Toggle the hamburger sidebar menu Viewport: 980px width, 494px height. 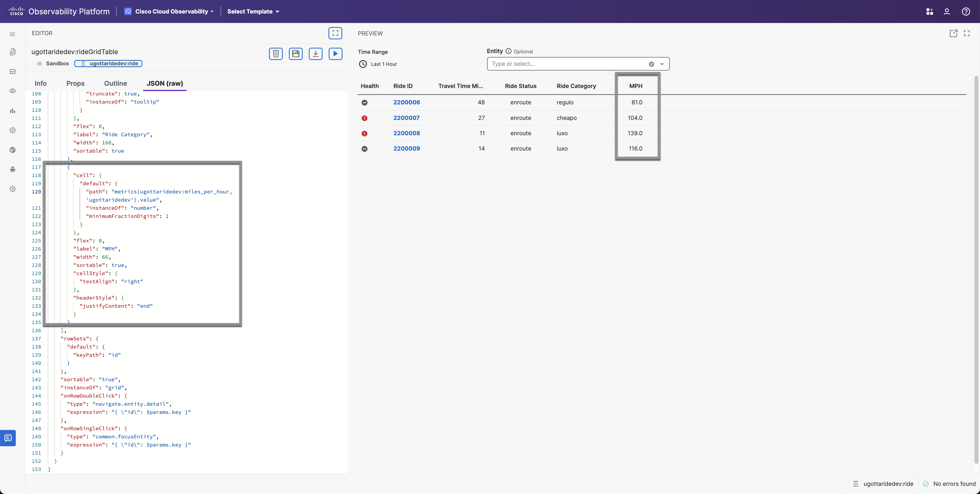tap(13, 34)
